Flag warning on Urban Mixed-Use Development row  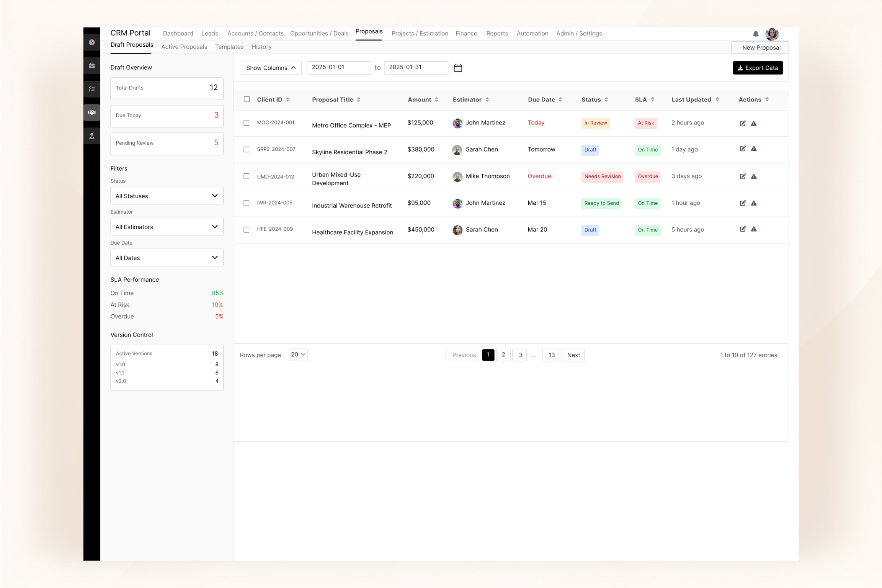[x=753, y=176]
